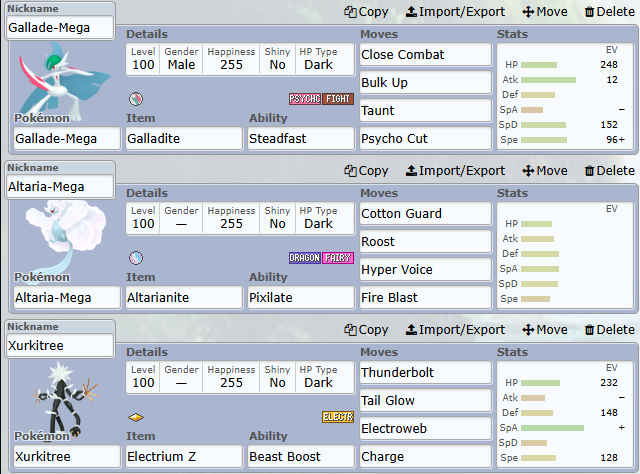
Task: Select the Close Combat move slot
Action: [x=426, y=54]
